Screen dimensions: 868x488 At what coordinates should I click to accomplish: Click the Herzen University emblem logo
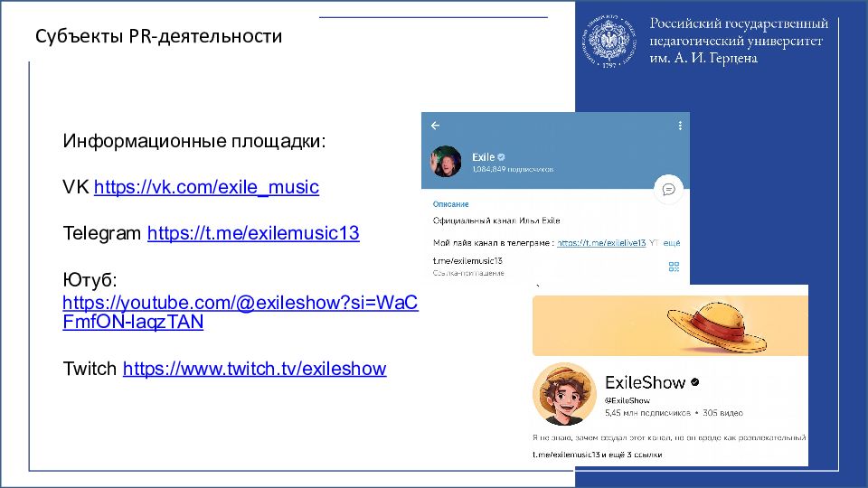coord(609,42)
